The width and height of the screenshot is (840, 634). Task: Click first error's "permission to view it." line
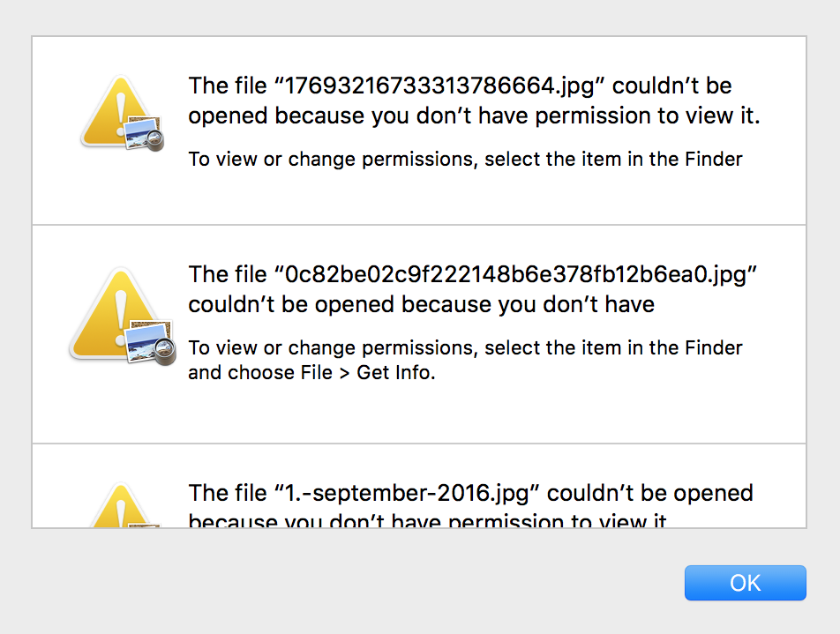pyautogui.click(x=474, y=116)
